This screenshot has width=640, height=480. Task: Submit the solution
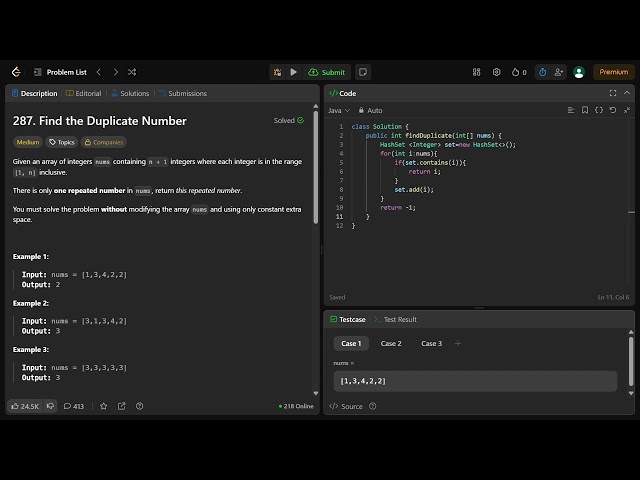pyautogui.click(x=327, y=72)
